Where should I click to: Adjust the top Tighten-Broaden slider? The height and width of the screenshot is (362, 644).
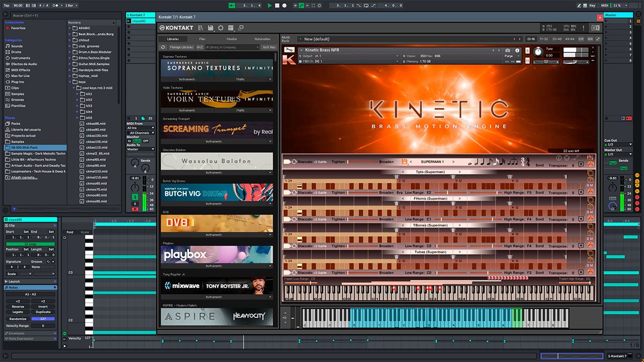362,161
